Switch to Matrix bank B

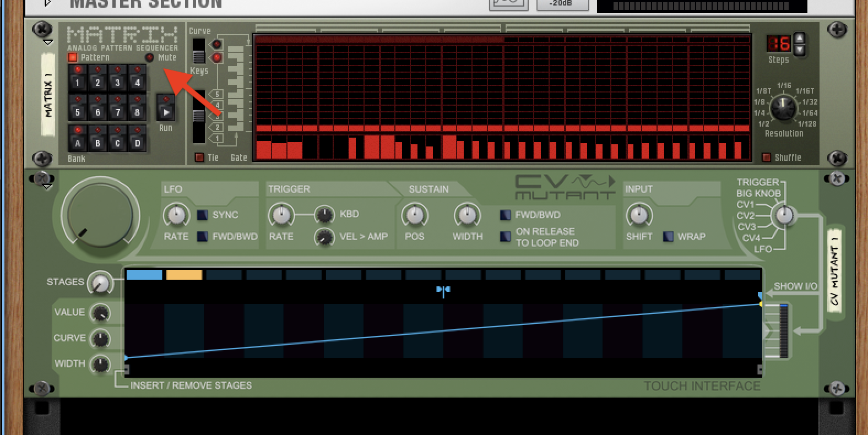[97, 138]
